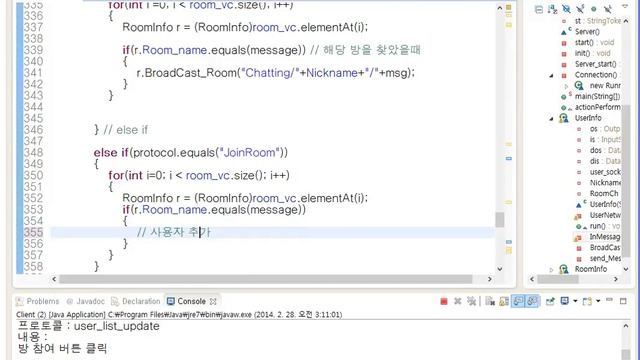The width and height of the screenshot is (640, 360).
Task: Select main(String[]) in Outline
Action: click(597, 96)
